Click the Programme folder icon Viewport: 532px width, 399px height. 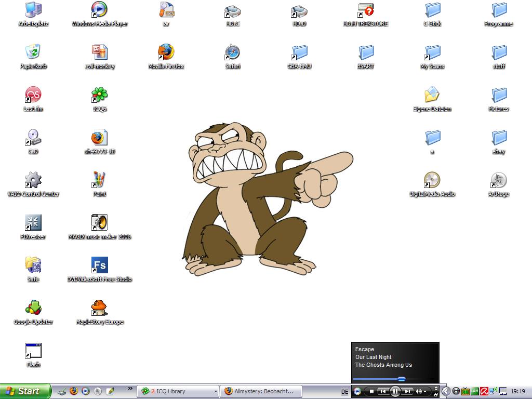point(498,15)
